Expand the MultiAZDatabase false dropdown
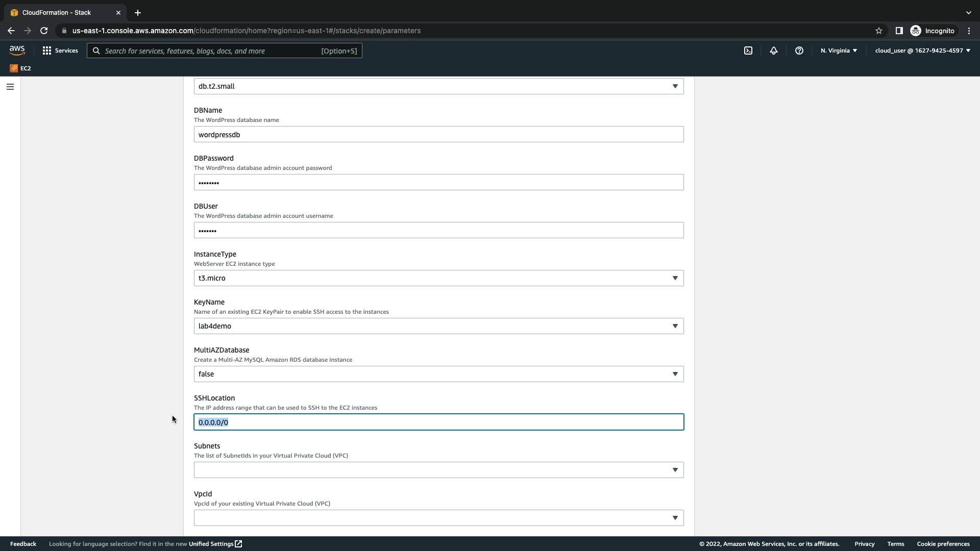The width and height of the screenshot is (980, 551). (x=438, y=374)
